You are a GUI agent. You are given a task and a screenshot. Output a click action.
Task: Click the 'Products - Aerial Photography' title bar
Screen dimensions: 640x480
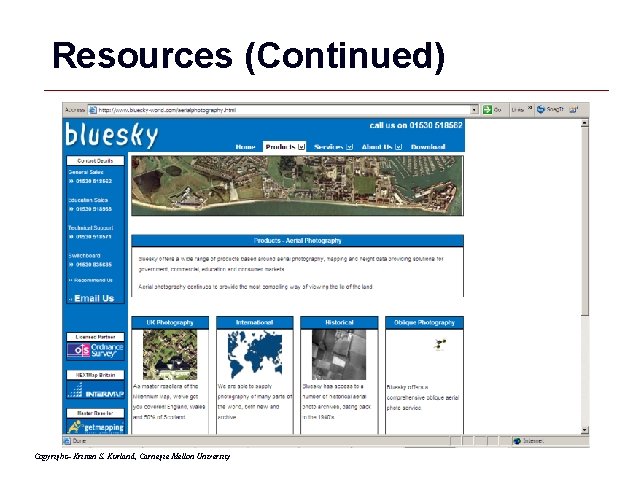click(298, 241)
